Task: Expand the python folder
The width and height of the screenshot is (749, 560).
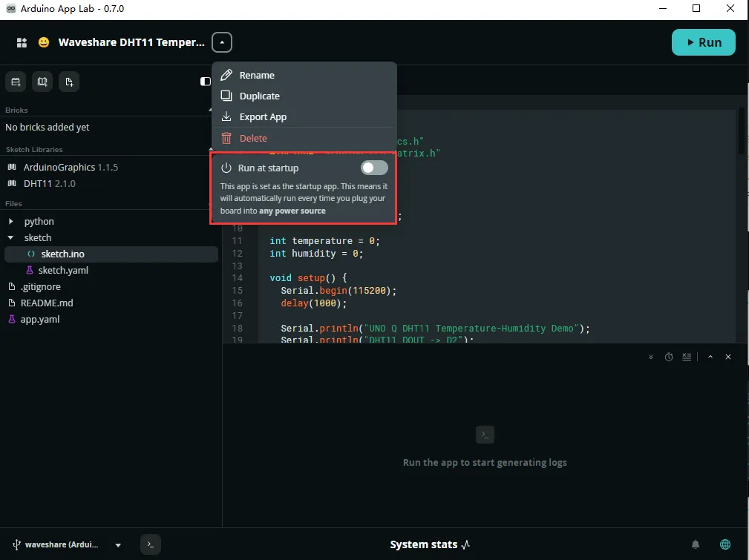Action: [10, 222]
